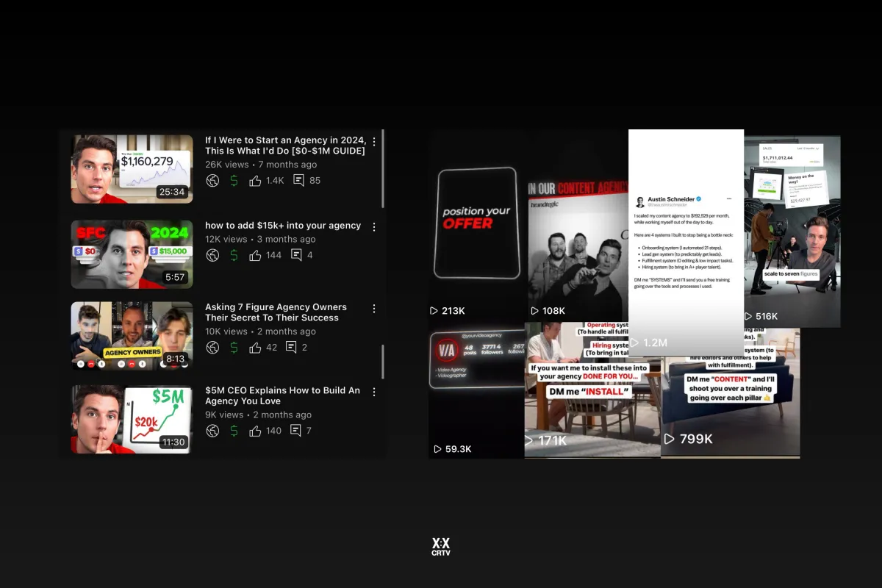882x588 pixels.
Task: Click the 8:13 duration badge
Action: pyautogui.click(x=175, y=359)
